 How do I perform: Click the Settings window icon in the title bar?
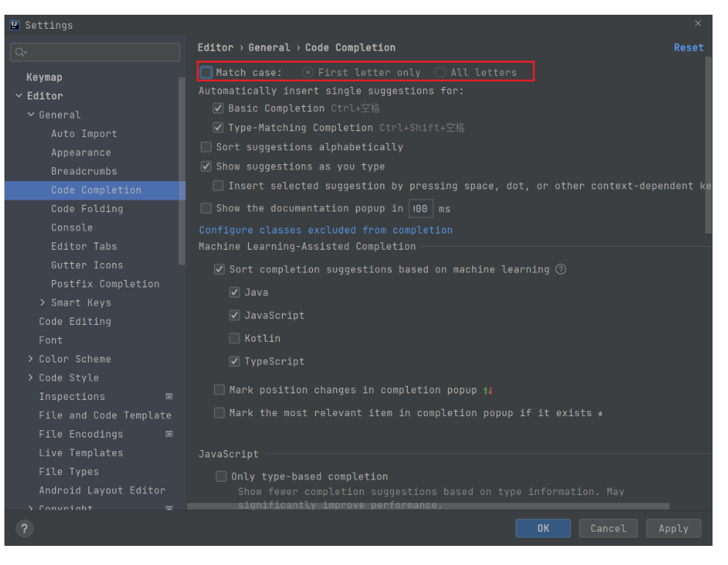pos(15,24)
